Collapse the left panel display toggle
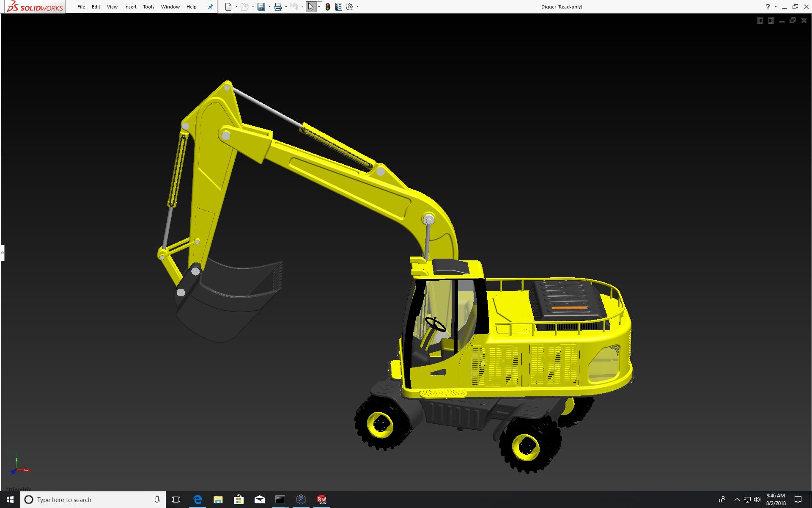Screen dimensions: 812x508 point(760,20)
